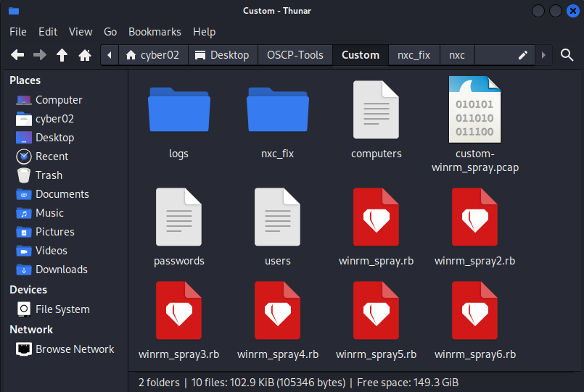Navigate to parent folder with up arrow
The width and height of the screenshot is (584, 392).
point(62,55)
